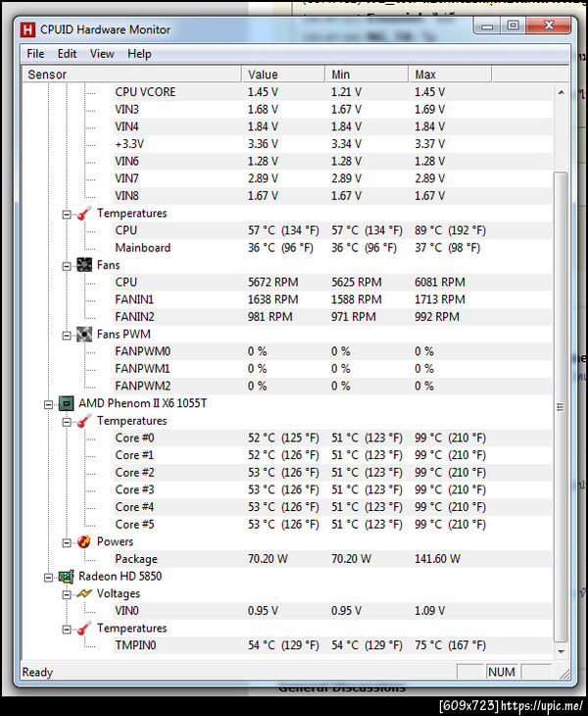Open the File menu

[35, 54]
